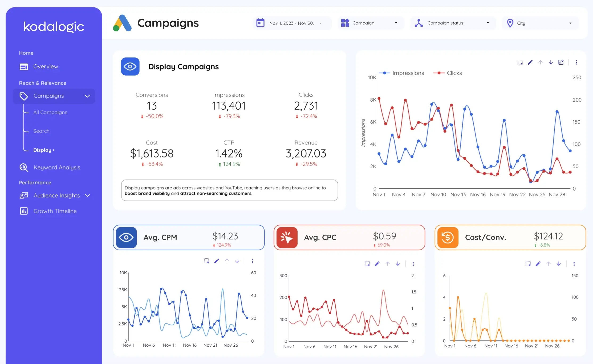The image size is (593, 364).
Task: Click the Keyword Analysis magnifier icon
Action: click(x=24, y=167)
